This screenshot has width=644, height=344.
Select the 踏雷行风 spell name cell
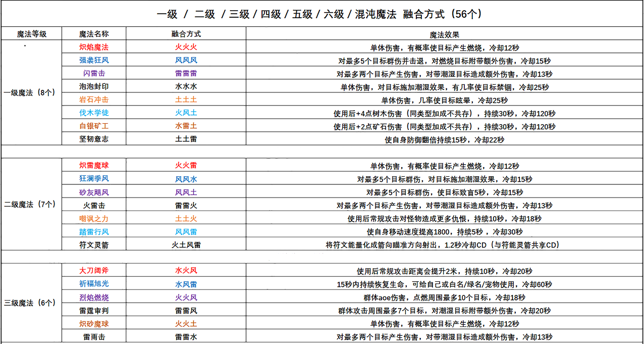click(x=94, y=232)
